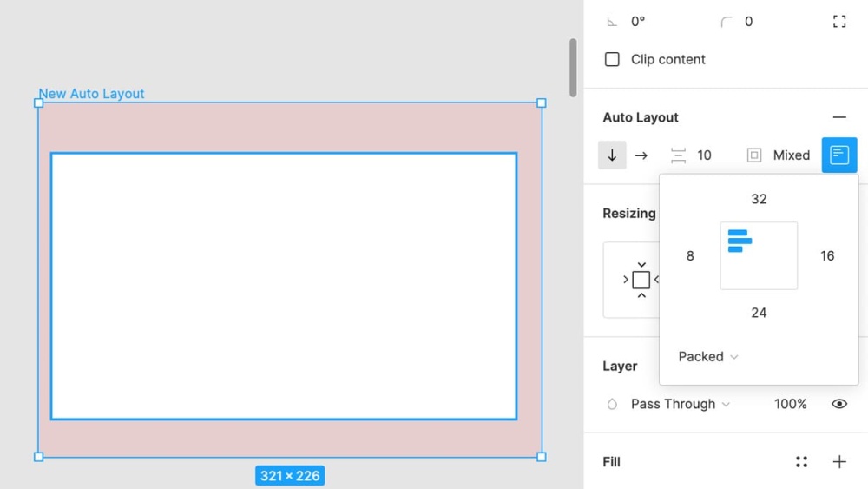Enable the Clip content checkbox
Screen dimensions: 868x489
click(612, 59)
